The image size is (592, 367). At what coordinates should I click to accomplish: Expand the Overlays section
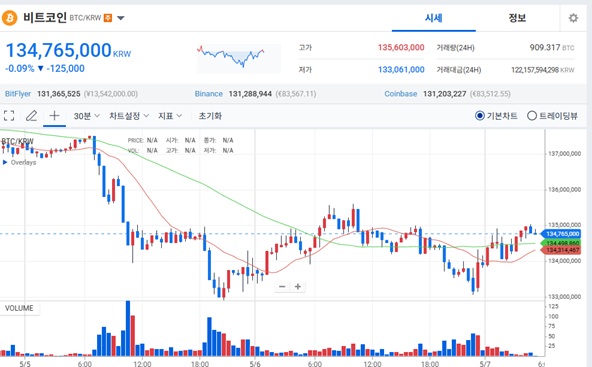[19, 162]
